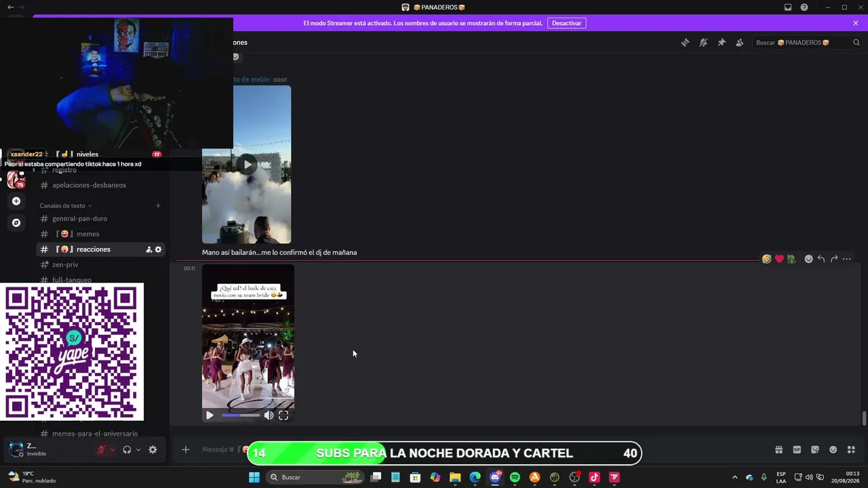Screen dimensions: 868x488
Task: Open the apps launcher in message bar
Action: pyautogui.click(x=851, y=449)
